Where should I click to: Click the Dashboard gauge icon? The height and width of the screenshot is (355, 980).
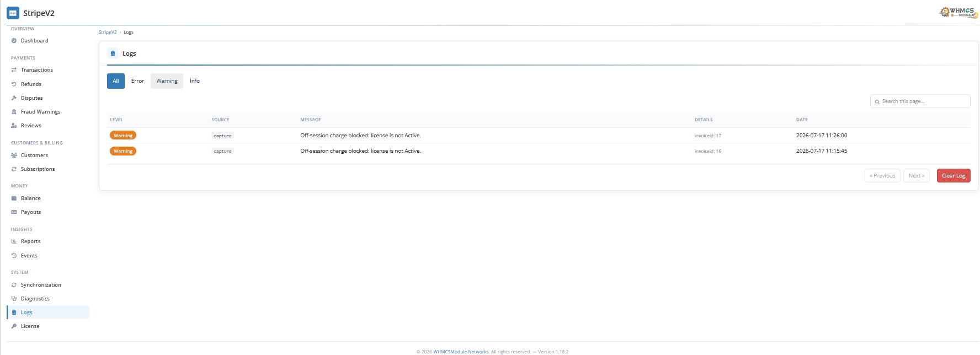pos(14,41)
